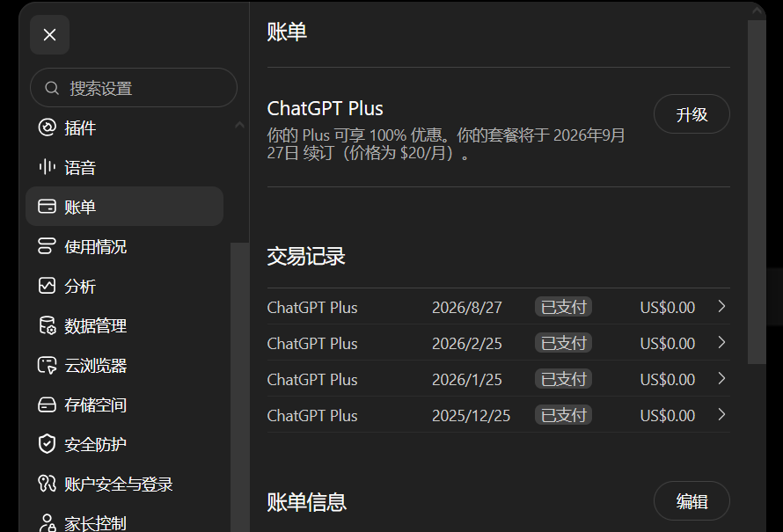Expand the 2026/2/25 transaction chevron
Screen dimensions: 783x532
pos(721,342)
